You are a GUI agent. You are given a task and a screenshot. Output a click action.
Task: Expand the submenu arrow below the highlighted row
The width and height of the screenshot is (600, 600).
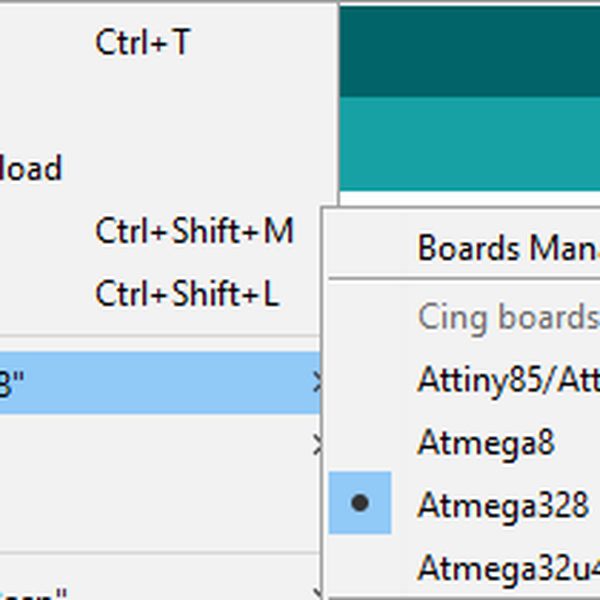pos(317,444)
